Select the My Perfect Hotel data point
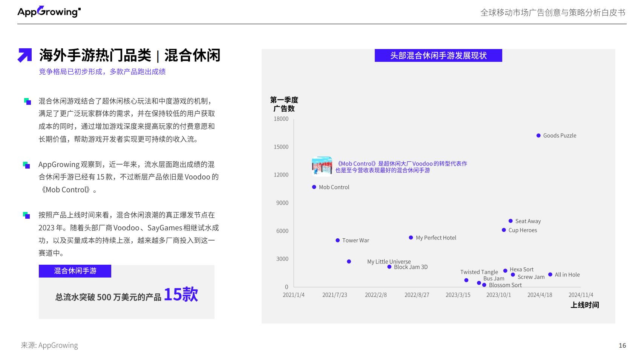 pos(411,238)
